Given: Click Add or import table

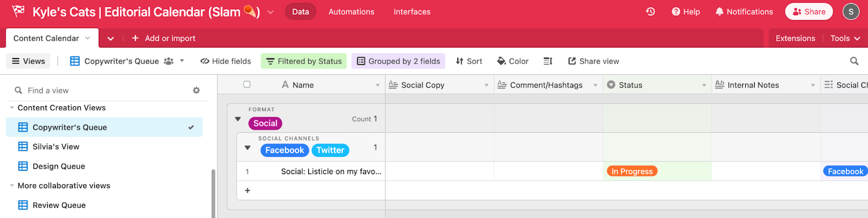Looking at the screenshot, I should 164,38.
